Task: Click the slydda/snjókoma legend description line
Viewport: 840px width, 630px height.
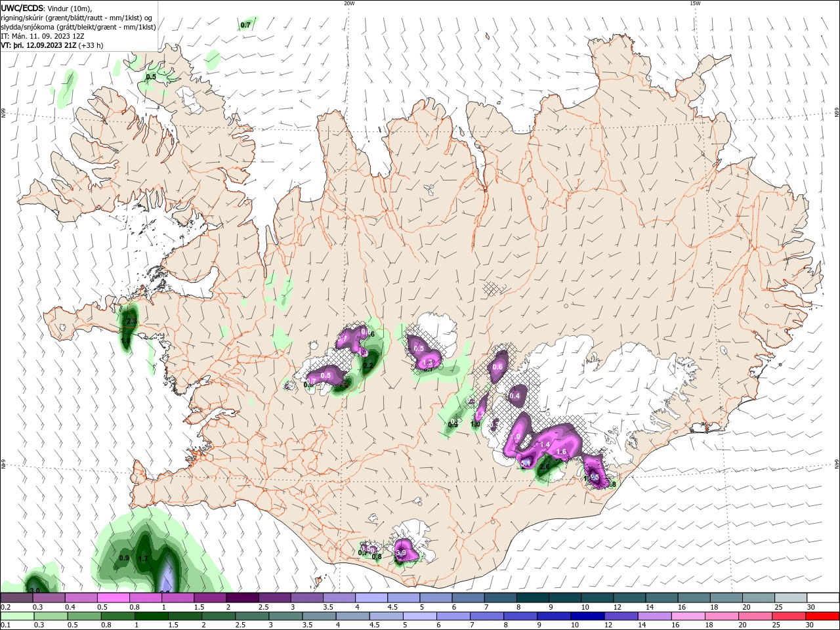Action: (78, 27)
